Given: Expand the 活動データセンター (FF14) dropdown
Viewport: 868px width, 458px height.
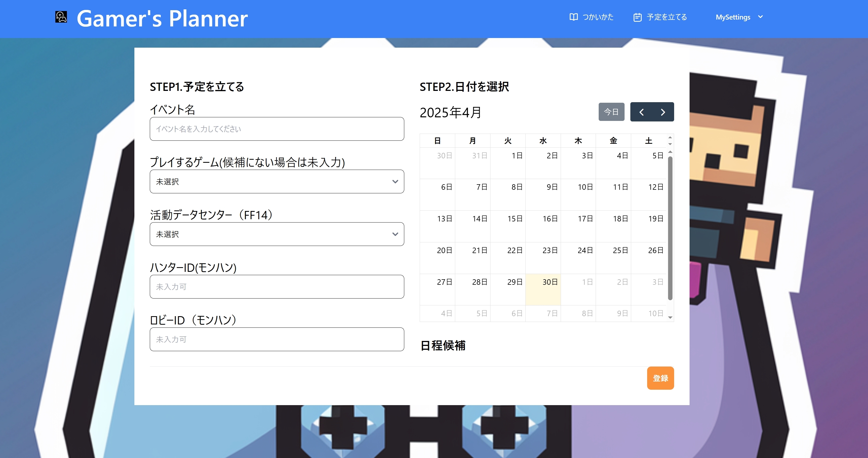Looking at the screenshot, I should [277, 234].
